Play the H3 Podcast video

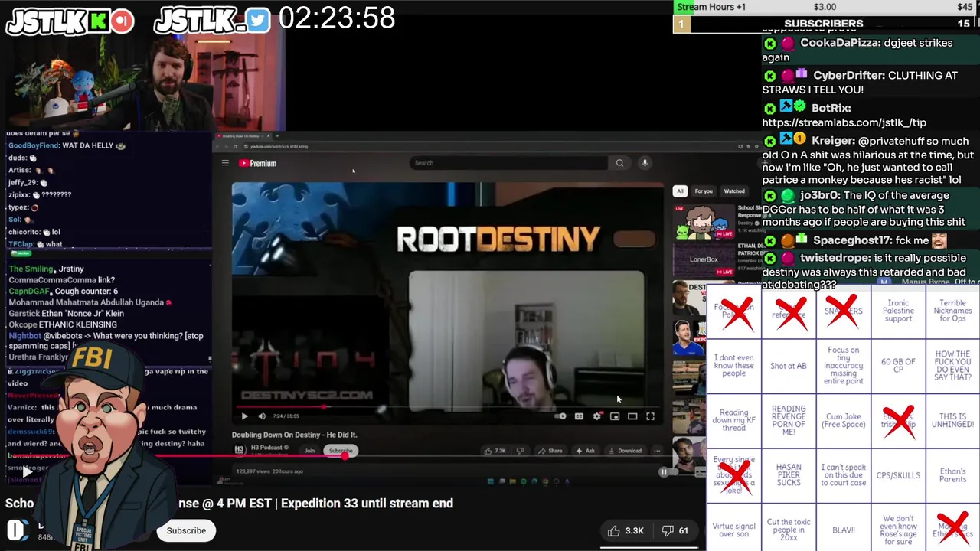[244, 416]
